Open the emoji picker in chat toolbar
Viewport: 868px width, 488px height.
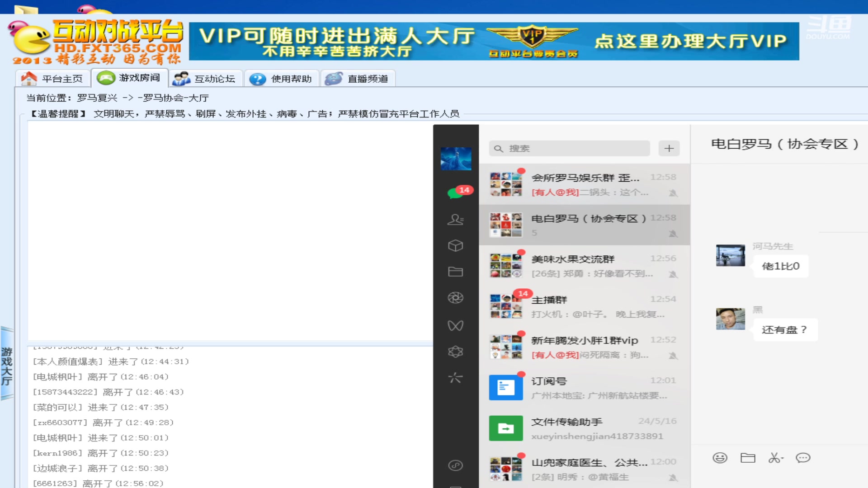[x=720, y=458]
